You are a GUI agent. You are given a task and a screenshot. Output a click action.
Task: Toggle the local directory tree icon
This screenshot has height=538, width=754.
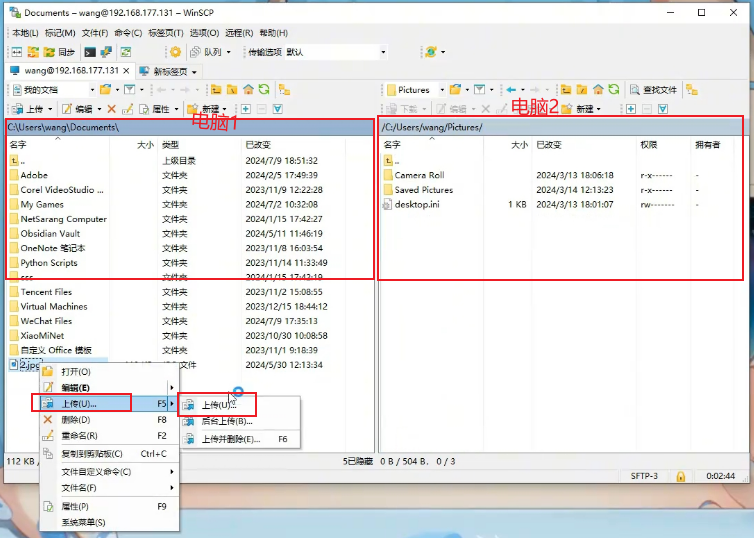coord(284,90)
